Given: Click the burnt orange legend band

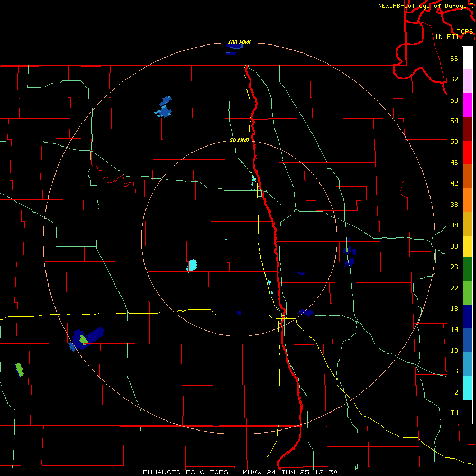Looking at the screenshot, I should coord(467,176).
